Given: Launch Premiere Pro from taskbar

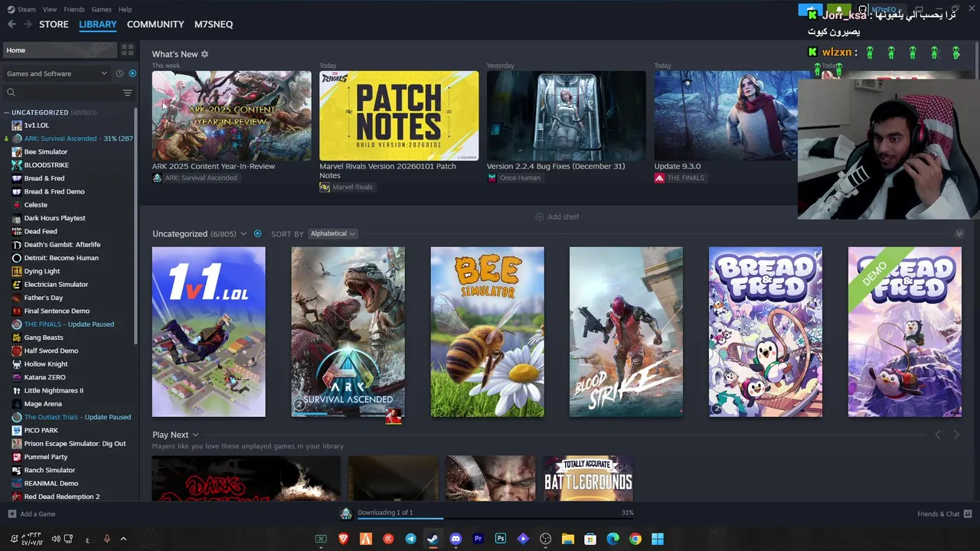Looking at the screenshot, I should point(479,539).
